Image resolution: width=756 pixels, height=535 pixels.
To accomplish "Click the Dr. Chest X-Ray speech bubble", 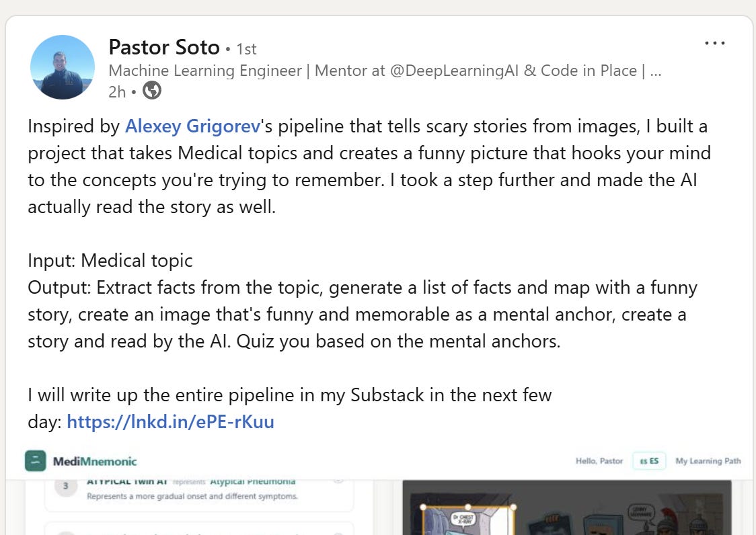I will [x=463, y=519].
